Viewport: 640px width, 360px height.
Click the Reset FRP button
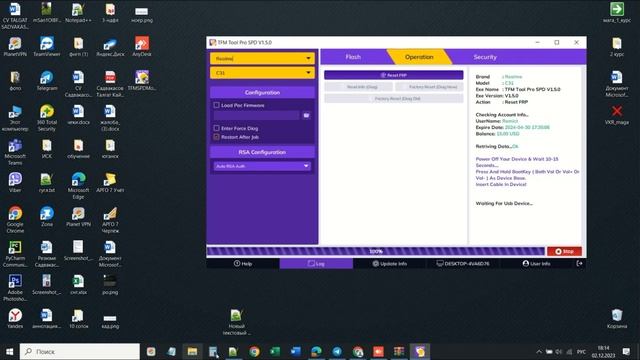click(x=393, y=75)
